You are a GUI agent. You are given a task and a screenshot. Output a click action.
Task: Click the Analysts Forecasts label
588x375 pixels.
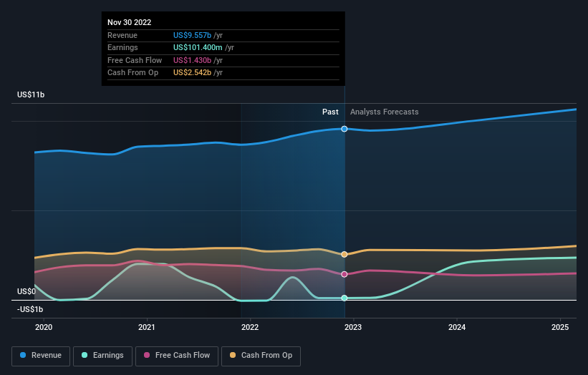click(385, 112)
